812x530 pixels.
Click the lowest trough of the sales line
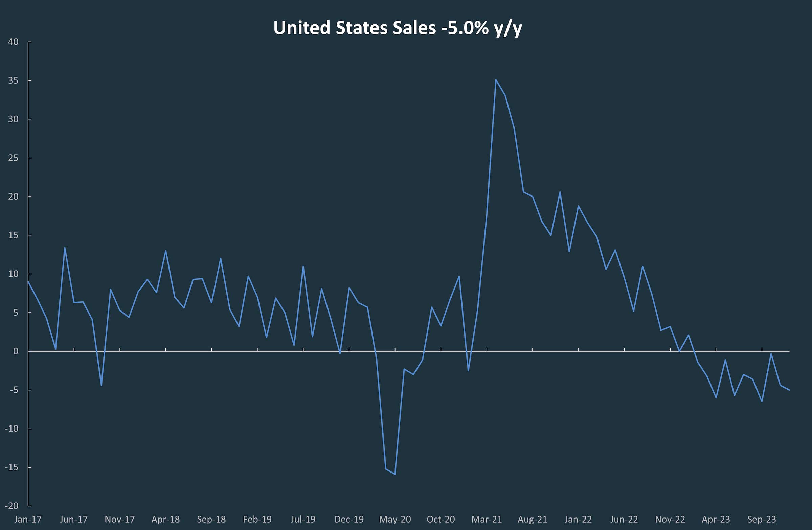(x=395, y=474)
